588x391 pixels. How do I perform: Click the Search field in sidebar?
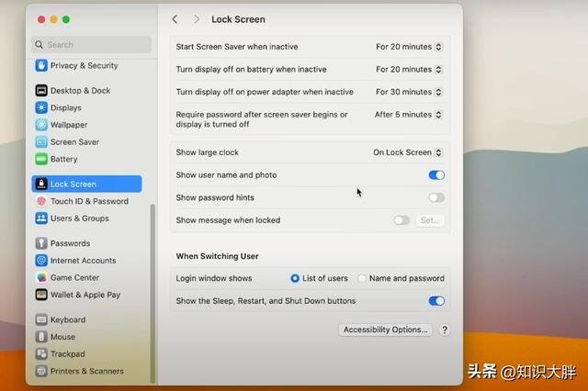(x=92, y=45)
